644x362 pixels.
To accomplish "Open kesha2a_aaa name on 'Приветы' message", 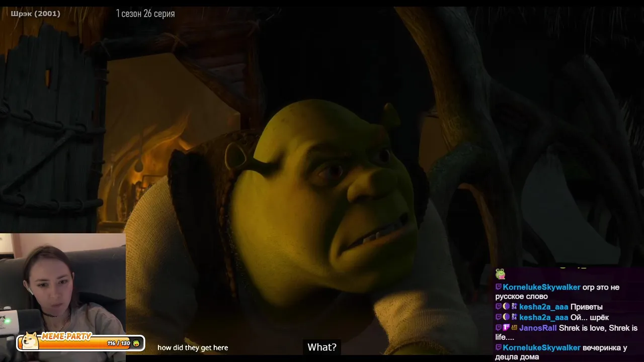I will tap(543, 307).
